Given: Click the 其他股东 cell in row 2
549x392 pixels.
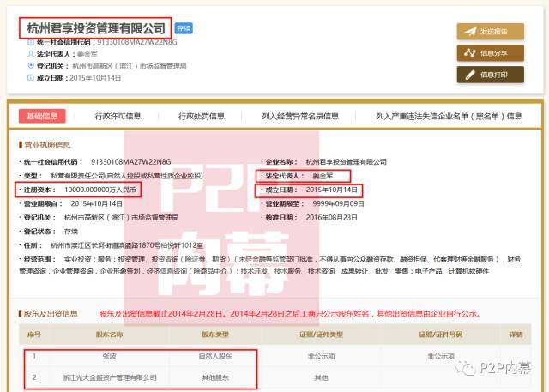Looking at the screenshot, I should click(x=215, y=377).
